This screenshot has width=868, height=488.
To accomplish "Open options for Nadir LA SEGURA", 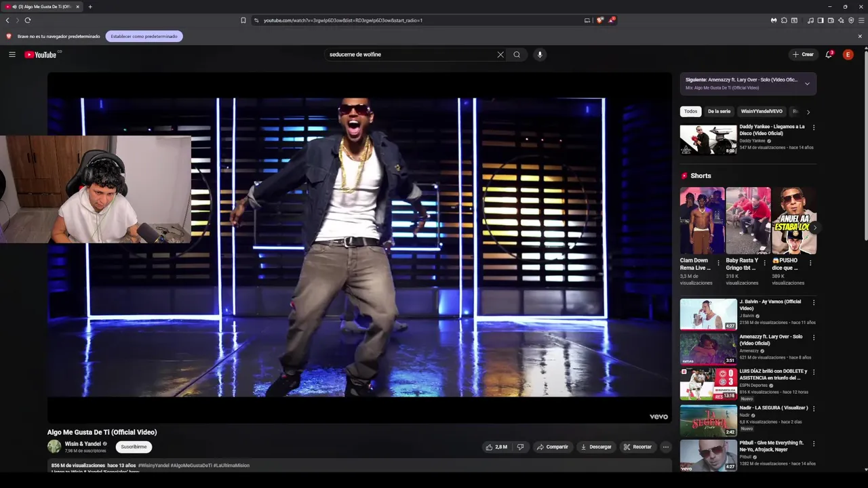I will tap(814, 409).
